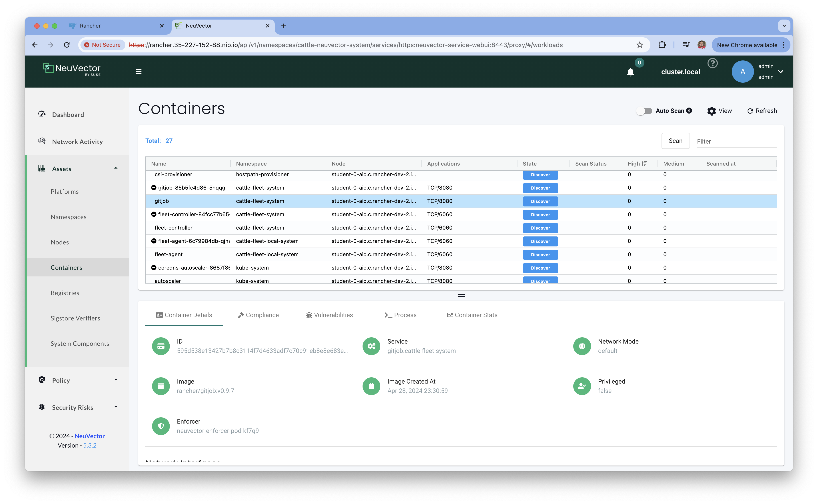Open the admin user dropdown

(x=780, y=72)
